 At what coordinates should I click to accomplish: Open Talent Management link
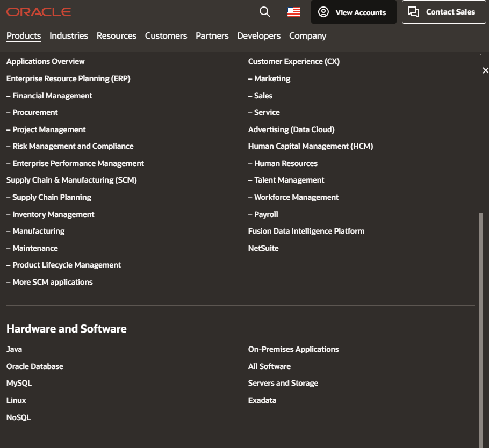[x=286, y=180]
